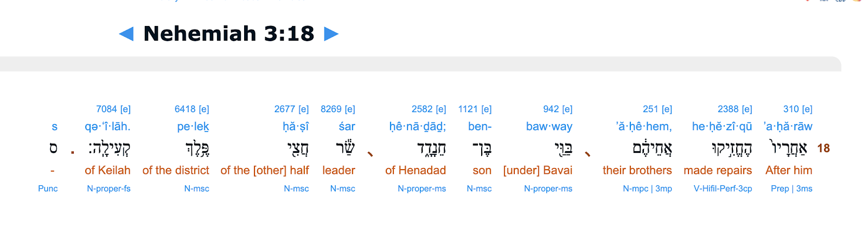This screenshot has width=868, height=226.
Task: Click the N-mpc | 3mp parsing label
Action: coord(647,189)
